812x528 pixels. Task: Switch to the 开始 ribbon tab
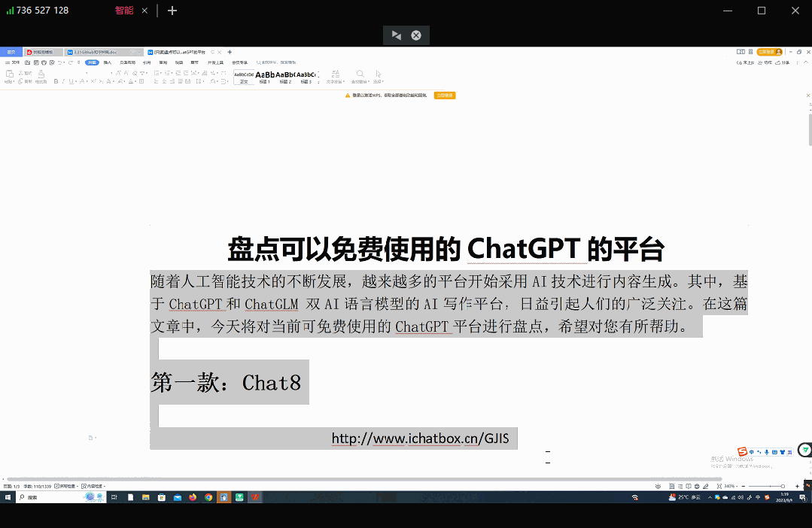(x=92, y=62)
